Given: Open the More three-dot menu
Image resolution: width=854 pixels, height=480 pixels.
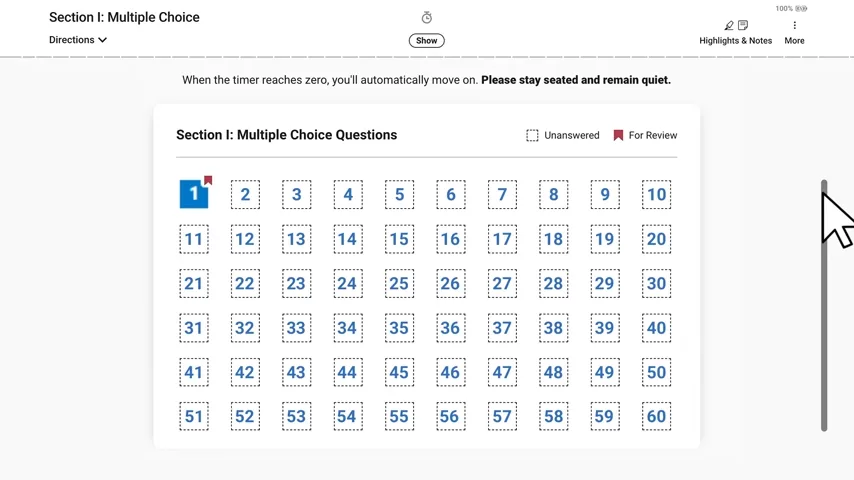Looking at the screenshot, I should (794, 32).
